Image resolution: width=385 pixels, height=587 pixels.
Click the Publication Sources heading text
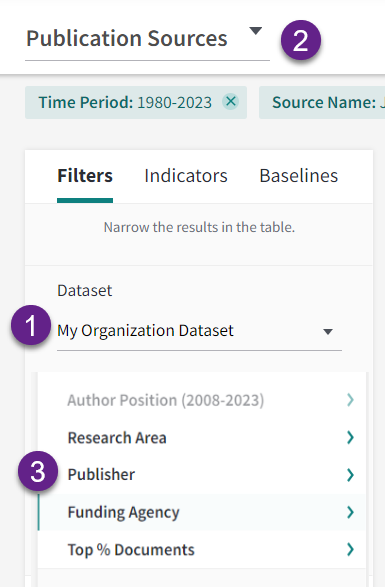[127, 39]
